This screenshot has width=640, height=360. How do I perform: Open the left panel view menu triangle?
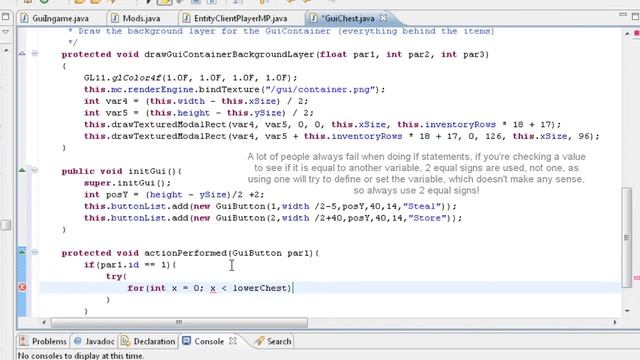(6, 31)
